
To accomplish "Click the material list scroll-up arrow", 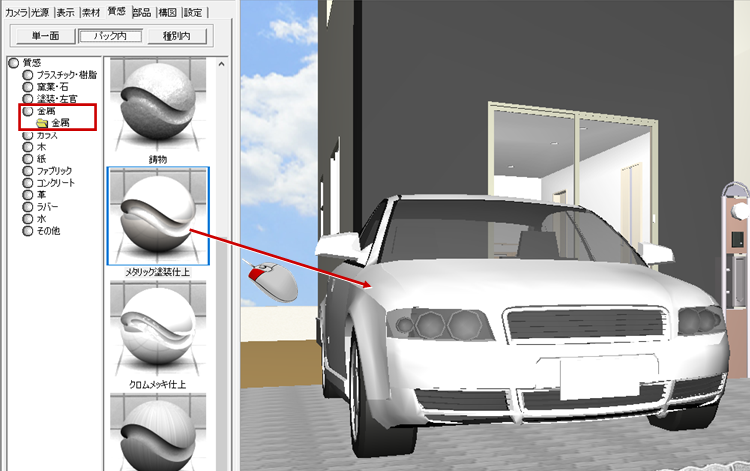I will coord(221,64).
